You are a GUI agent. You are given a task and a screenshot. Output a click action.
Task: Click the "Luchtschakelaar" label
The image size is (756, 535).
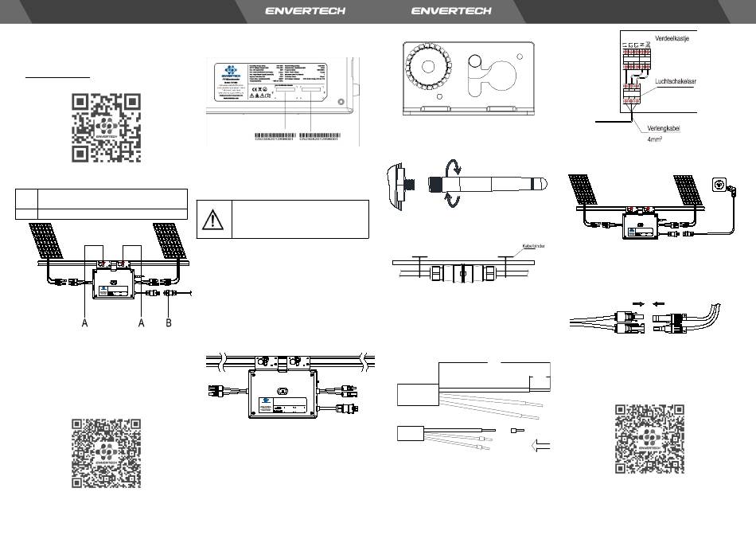(676, 81)
